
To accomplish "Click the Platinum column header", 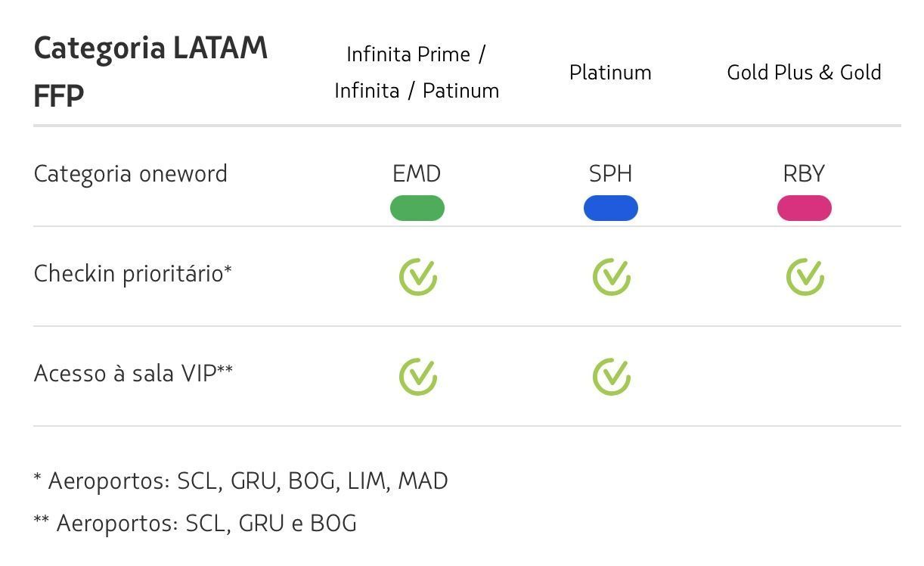I will 610,73.
